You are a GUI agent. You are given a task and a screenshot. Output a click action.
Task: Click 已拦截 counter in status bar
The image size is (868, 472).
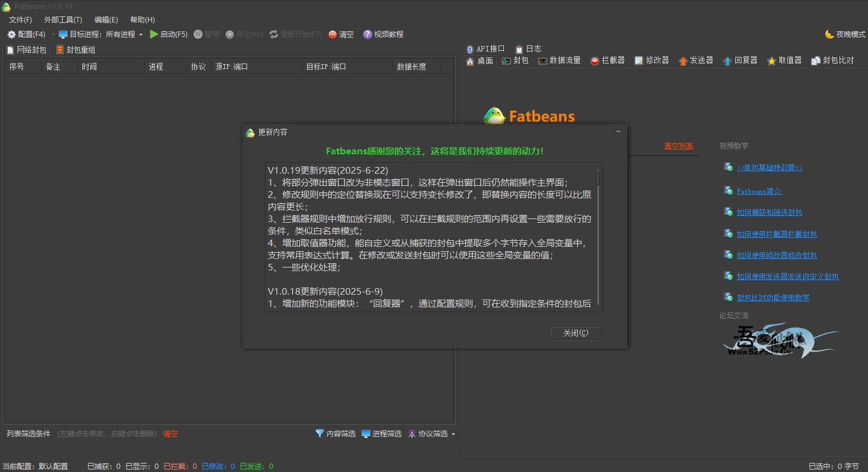tap(180, 467)
